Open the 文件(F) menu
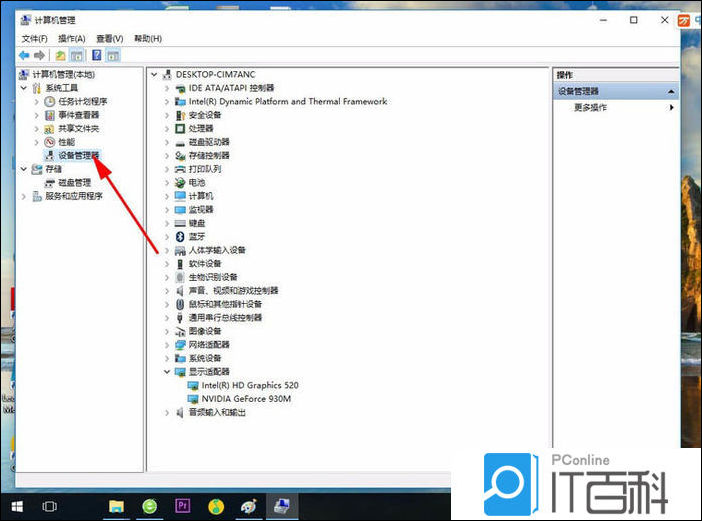Viewport: 702px width, 521px height. [34, 38]
